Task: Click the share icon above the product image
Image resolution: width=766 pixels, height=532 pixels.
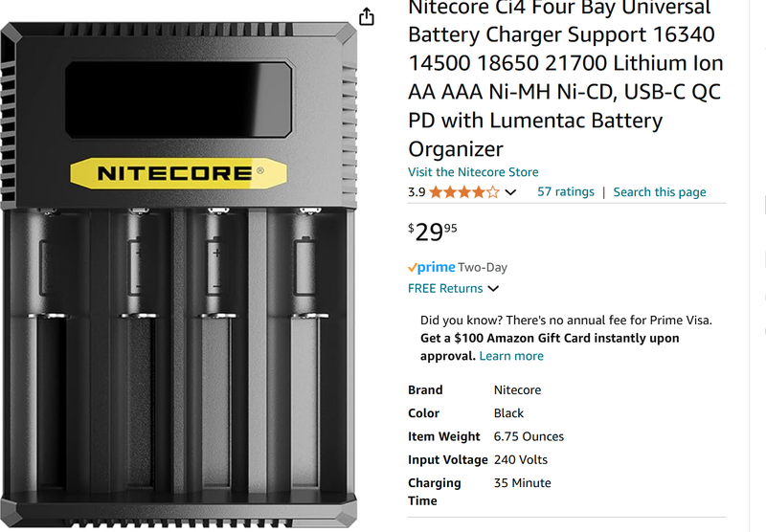Action: coord(366,17)
